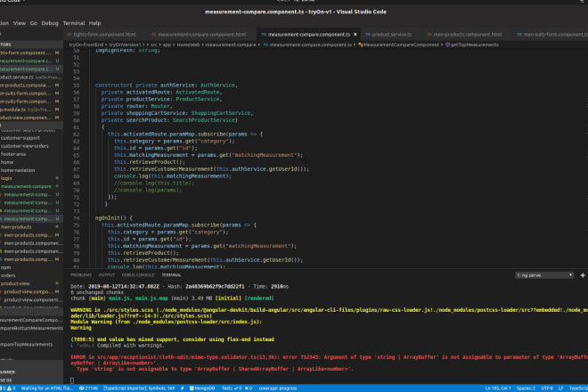Viewport: 588px width, 392px height.
Task: Close the measurement-compare.component.ts tab
Action: (x=355, y=34)
